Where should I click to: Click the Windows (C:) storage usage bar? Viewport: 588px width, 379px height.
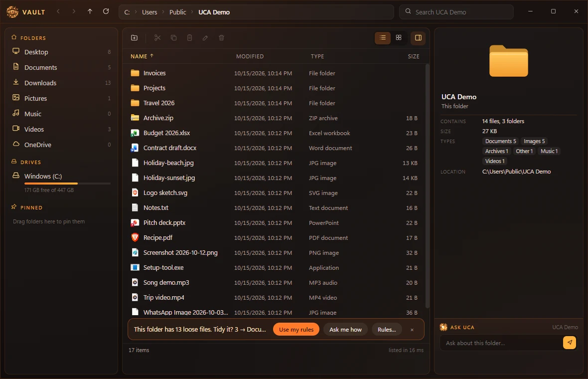click(x=67, y=184)
